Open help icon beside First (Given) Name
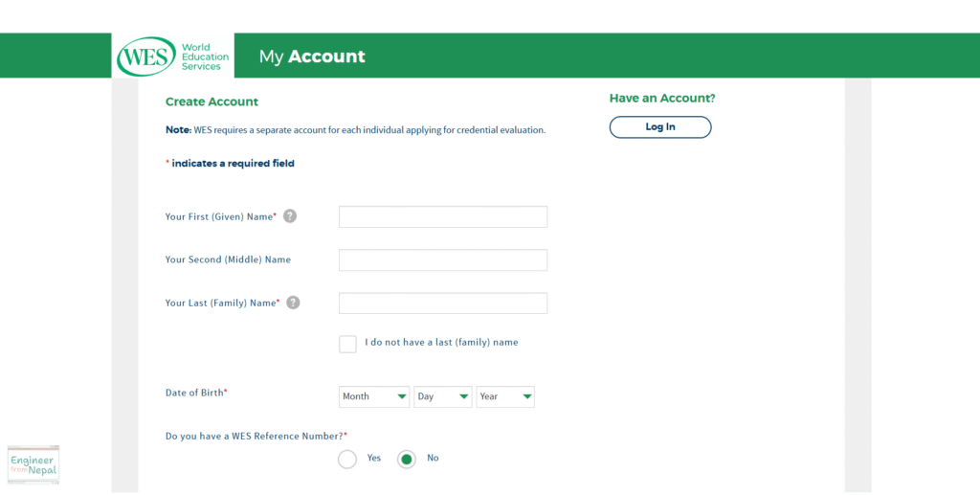The image size is (980, 495). [290, 216]
